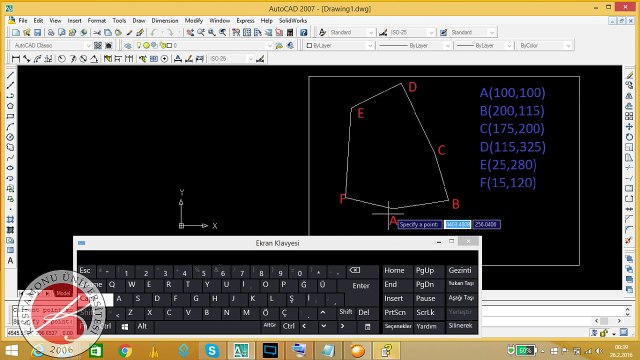Viewport: 640px width, 360px height.
Task: Toggle the layer on/off lightbulb icon
Action: pyautogui.click(x=139, y=46)
